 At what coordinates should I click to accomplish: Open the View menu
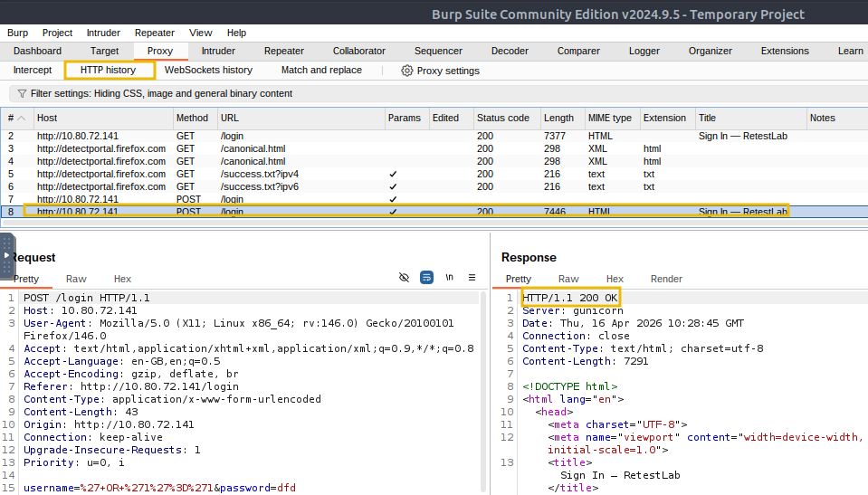[200, 33]
